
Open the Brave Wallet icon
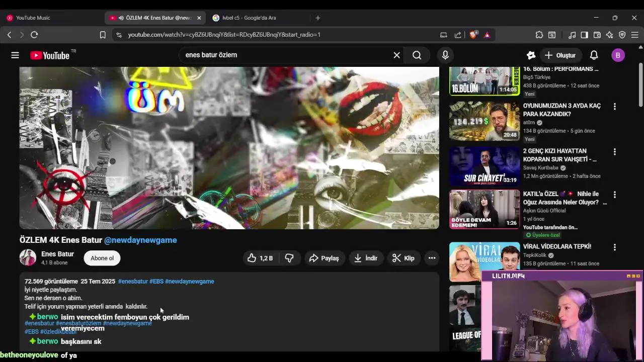597,35
